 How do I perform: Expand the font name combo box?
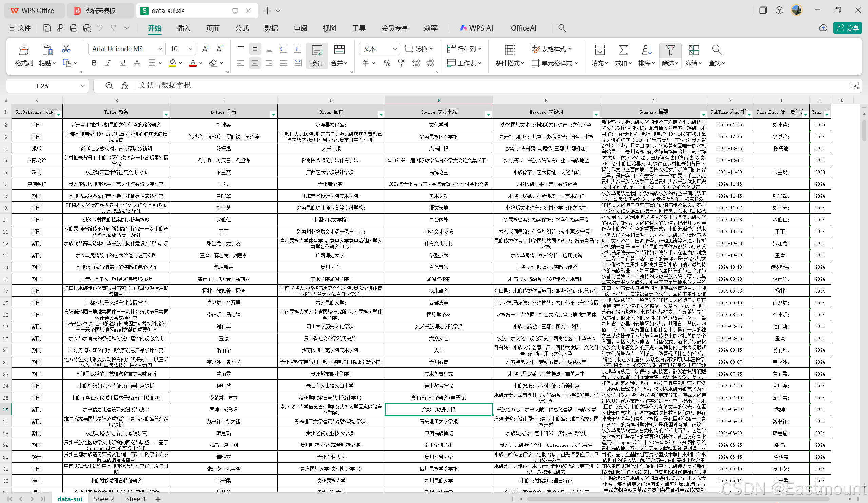[160, 49]
